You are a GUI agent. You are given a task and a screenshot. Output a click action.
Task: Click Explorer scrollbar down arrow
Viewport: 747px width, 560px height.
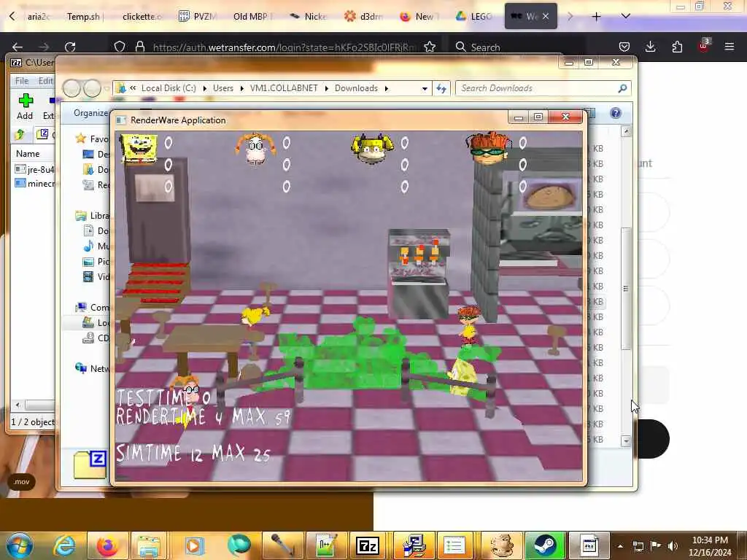626,441
